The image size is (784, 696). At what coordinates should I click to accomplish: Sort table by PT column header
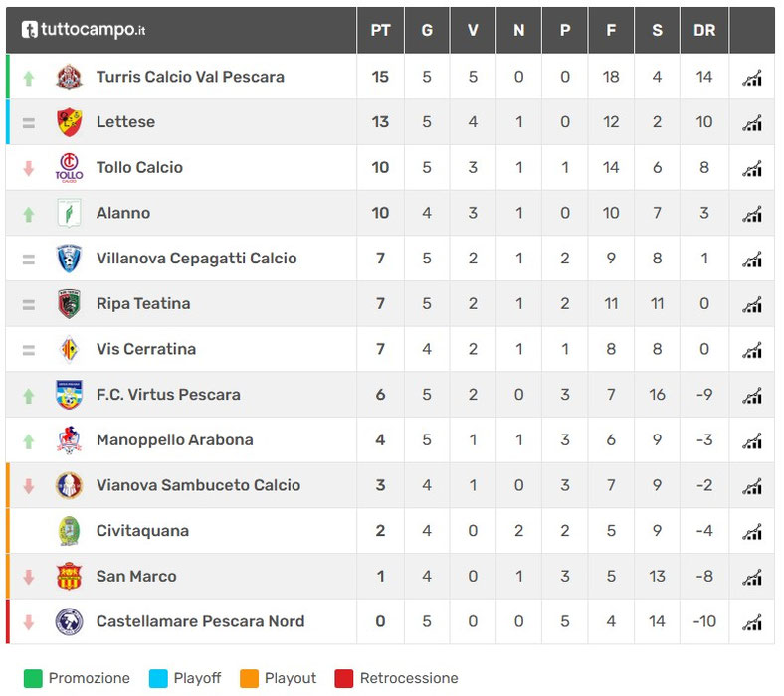(x=380, y=31)
